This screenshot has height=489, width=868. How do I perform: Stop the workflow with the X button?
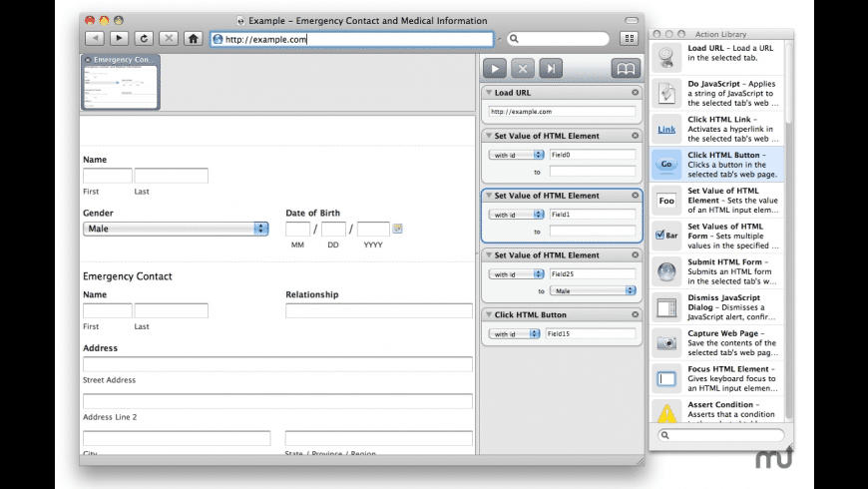click(x=523, y=68)
